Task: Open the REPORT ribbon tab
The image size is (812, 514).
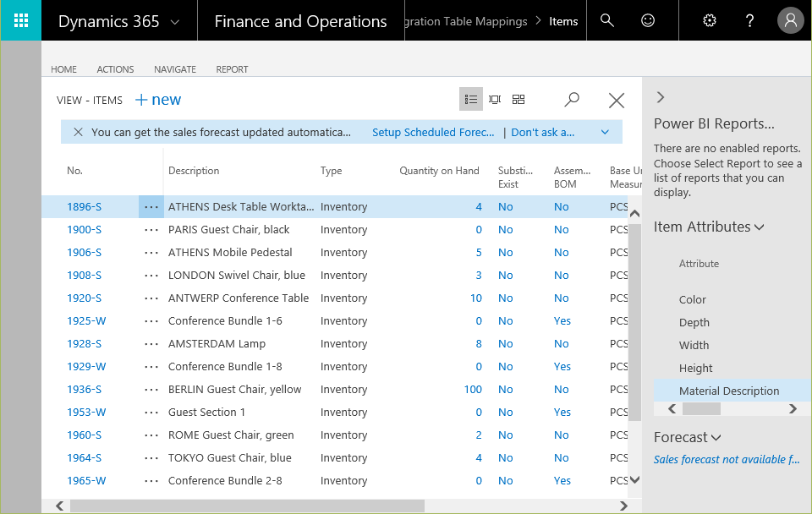Action: (232, 69)
